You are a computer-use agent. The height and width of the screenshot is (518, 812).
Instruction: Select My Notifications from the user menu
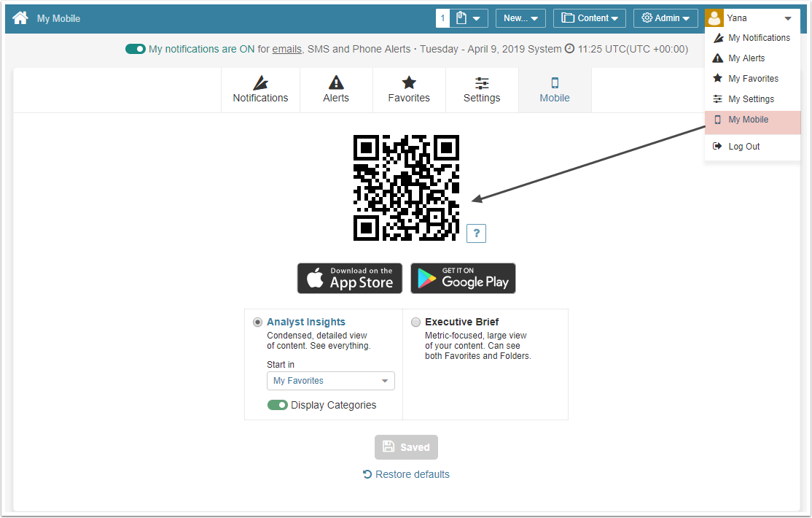point(752,38)
